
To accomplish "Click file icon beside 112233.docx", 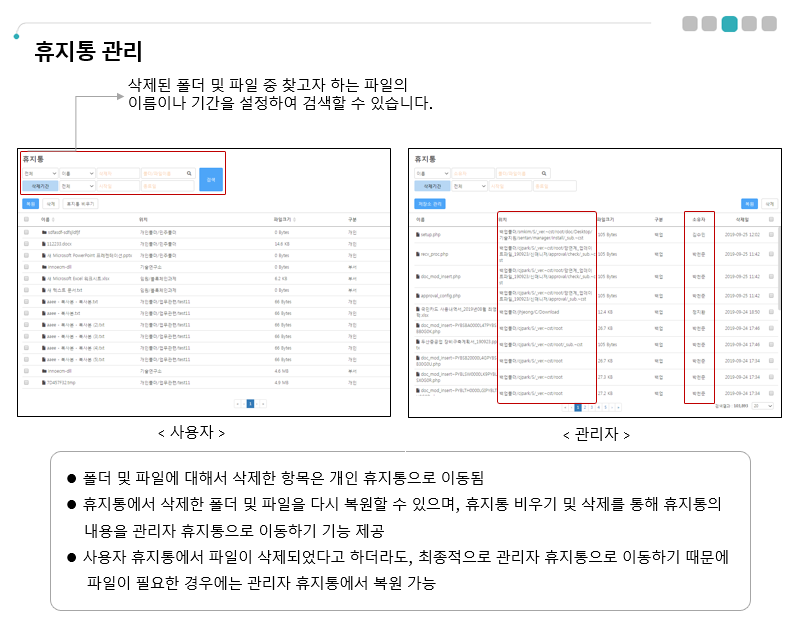I will click(44, 243).
